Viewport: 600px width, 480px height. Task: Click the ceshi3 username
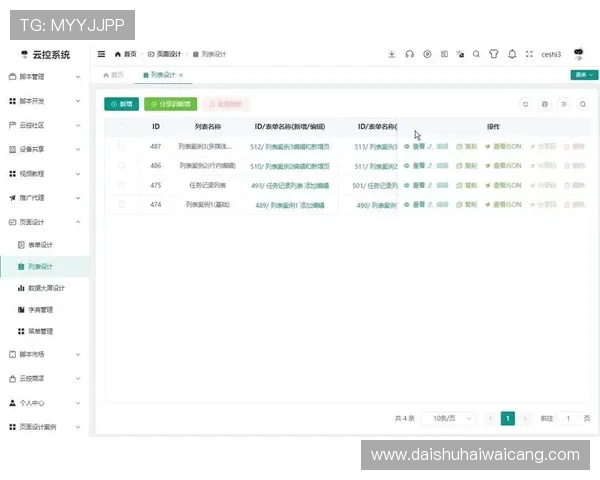[x=551, y=54]
